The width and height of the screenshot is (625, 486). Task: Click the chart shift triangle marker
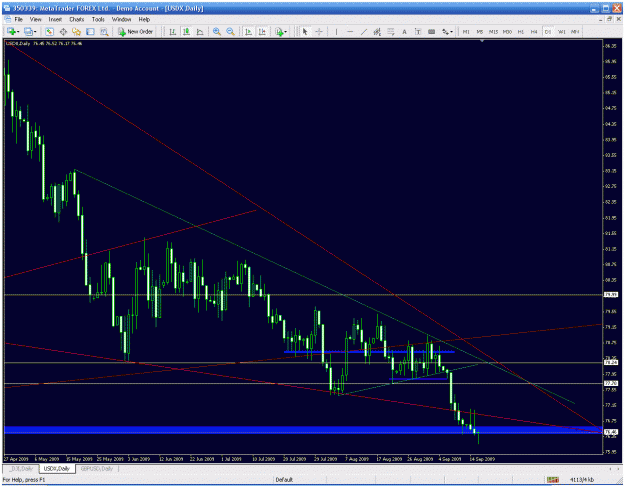pyautogui.click(x=482, y=41)
